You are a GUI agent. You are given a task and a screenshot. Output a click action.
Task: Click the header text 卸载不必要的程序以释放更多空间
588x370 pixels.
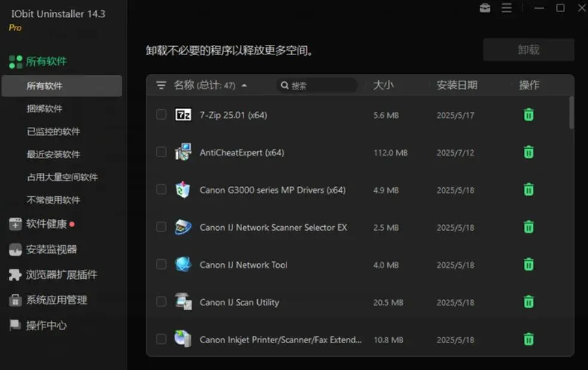229,50
